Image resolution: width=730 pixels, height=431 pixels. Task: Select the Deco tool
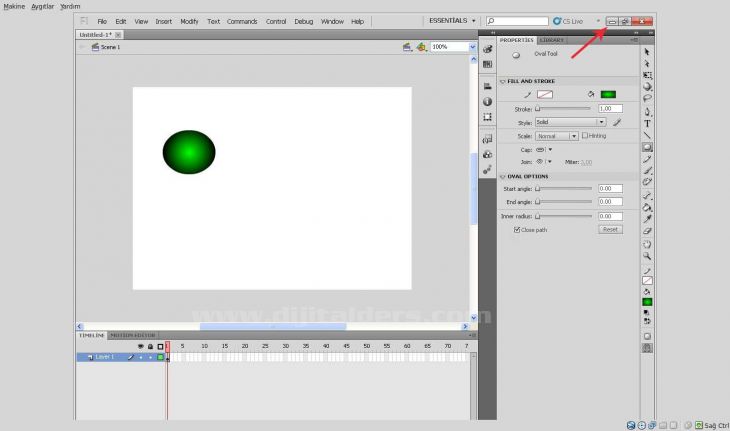(x=647, y=182)
